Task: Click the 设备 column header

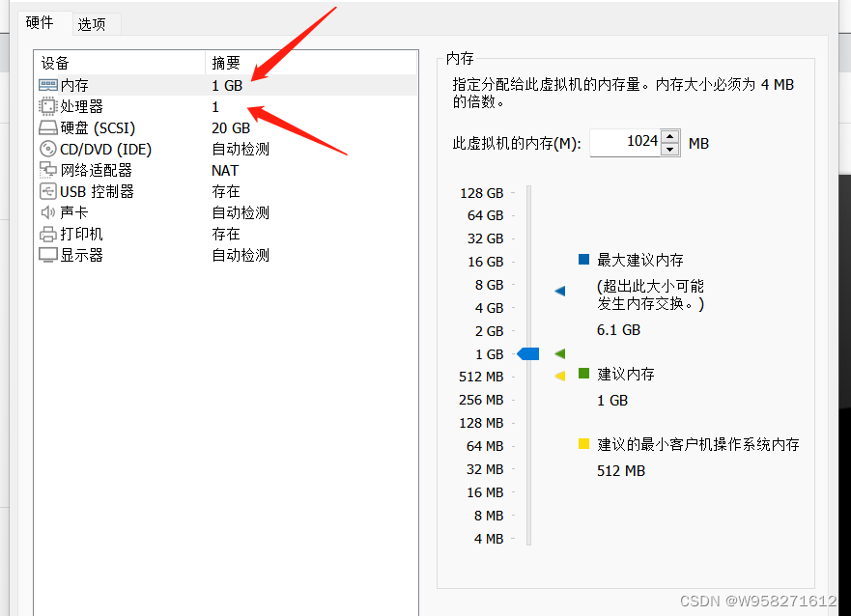Action: tap(55, 63)
